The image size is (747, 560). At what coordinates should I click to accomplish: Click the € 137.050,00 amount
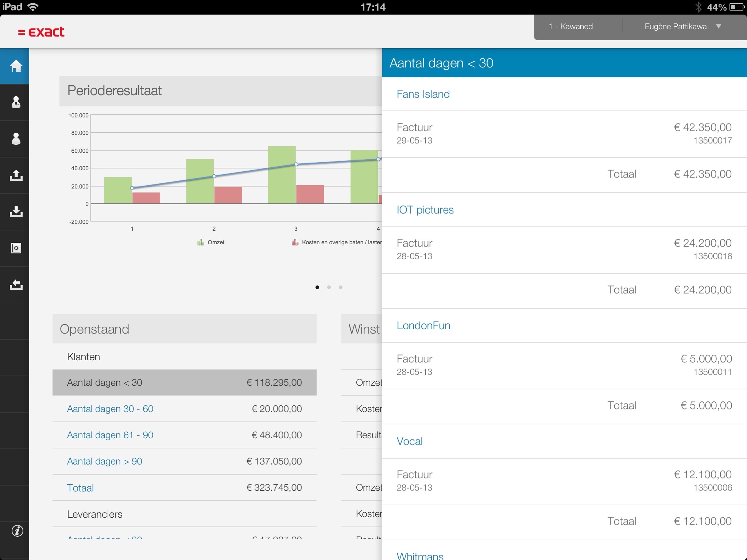pyautogui.click(x=274, y=461)
